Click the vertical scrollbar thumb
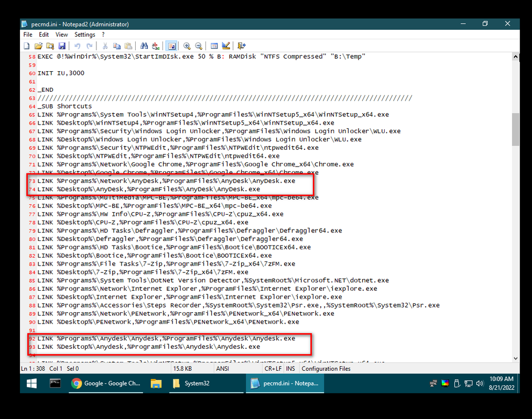The width and height of the screenshot is (532, 419). 515,129
